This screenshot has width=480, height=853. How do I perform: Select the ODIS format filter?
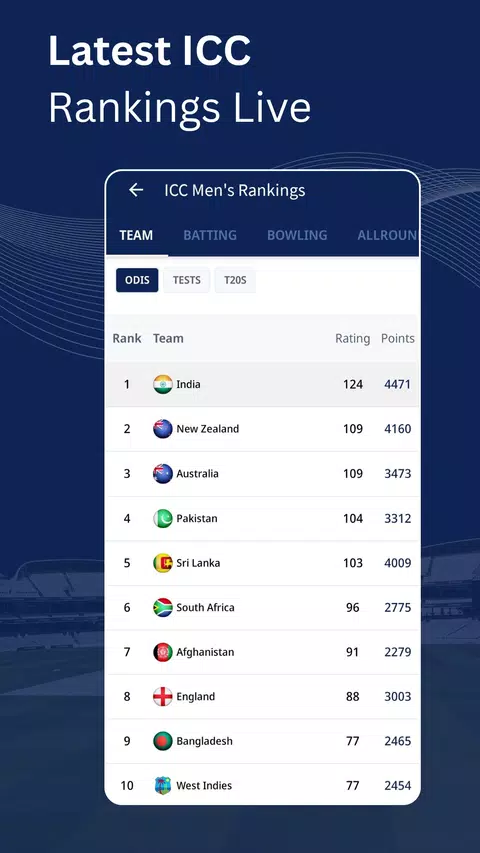tap(137, 280)
